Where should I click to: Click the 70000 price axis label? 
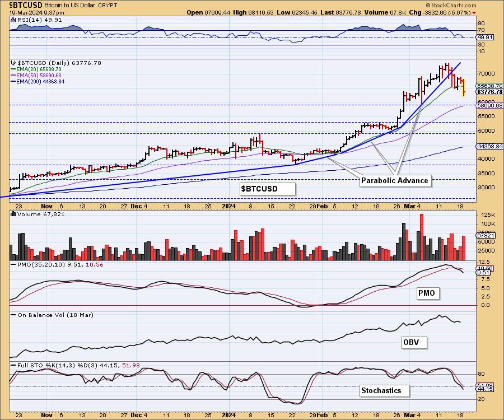click(486, 73)
